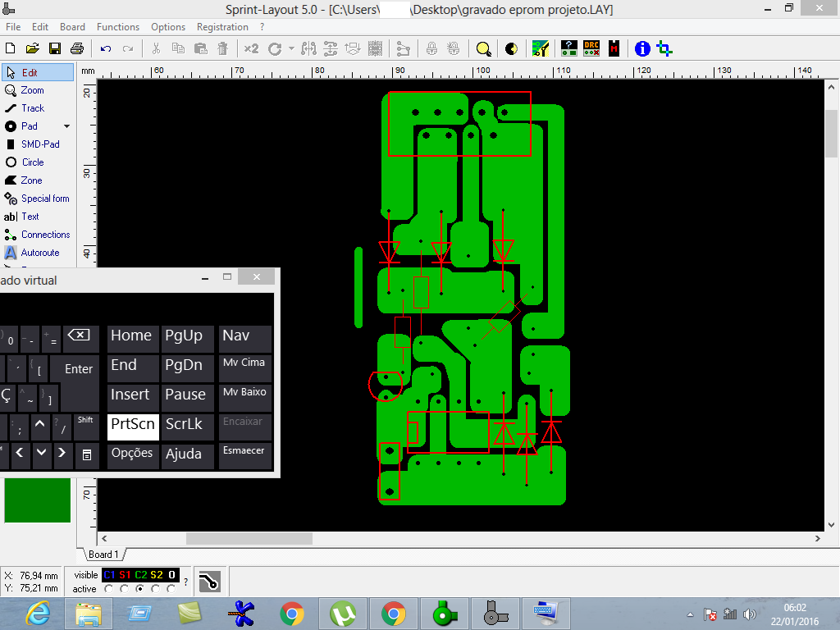This screenshot has width=840, height=630.
Task: Toggle visibility of the S2 layer
Action: [157, 575]
